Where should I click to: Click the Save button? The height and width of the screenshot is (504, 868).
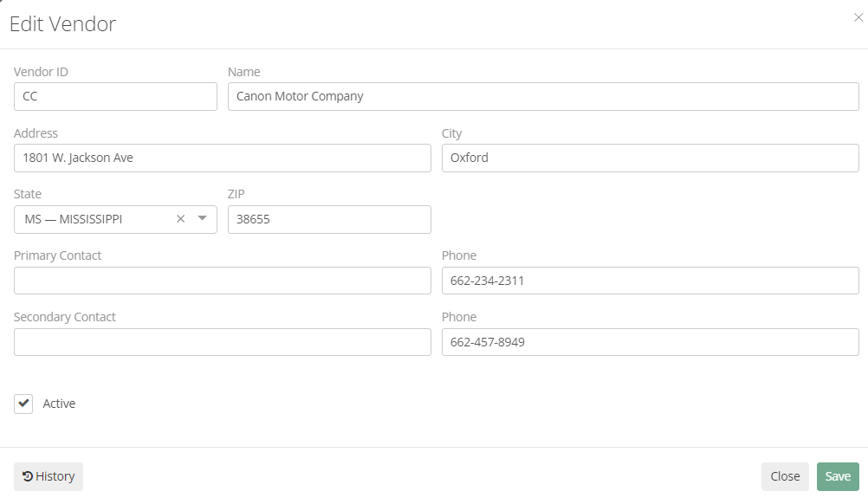837,475
